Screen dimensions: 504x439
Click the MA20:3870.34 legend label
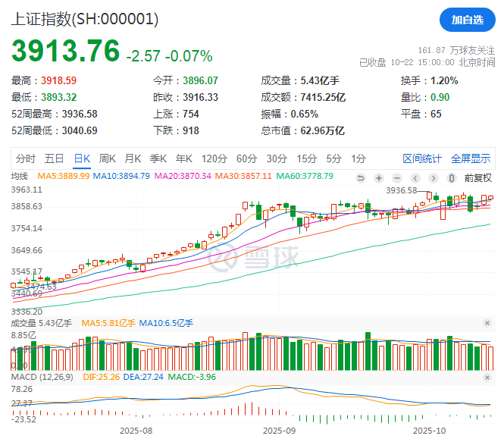pos(183,176)
